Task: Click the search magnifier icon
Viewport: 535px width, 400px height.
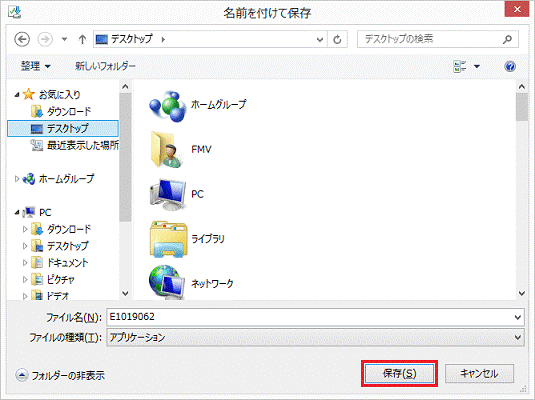Action: pyautogui.click(x=507, y=39)
